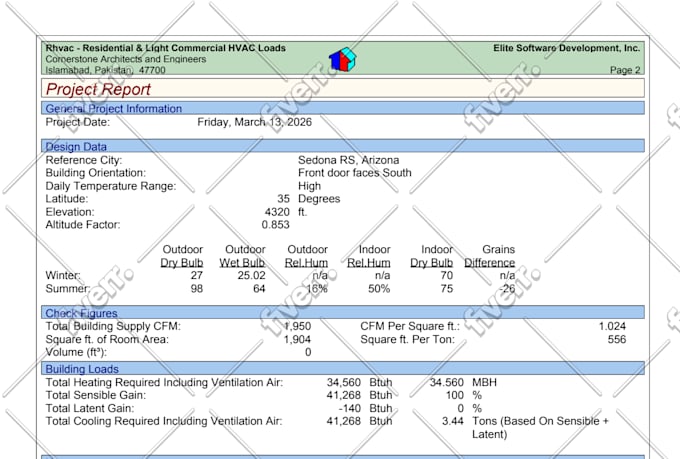The height and width of the screenshot is (459, 680).
Task: Click the 'Page 2' label
Action: click(x=625, y=70)
